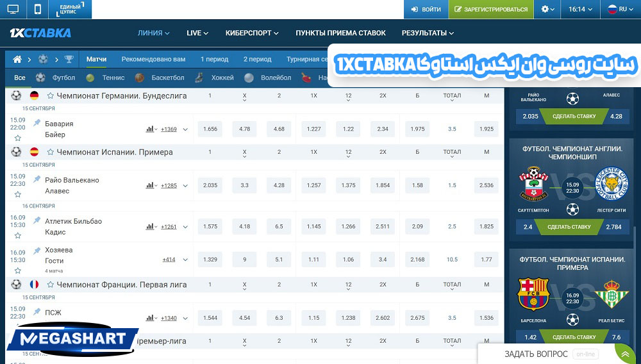This screenshot has width=641, height=364.
Task: Switch to Рекомендовано вам tab
Action: coord(153,59)
